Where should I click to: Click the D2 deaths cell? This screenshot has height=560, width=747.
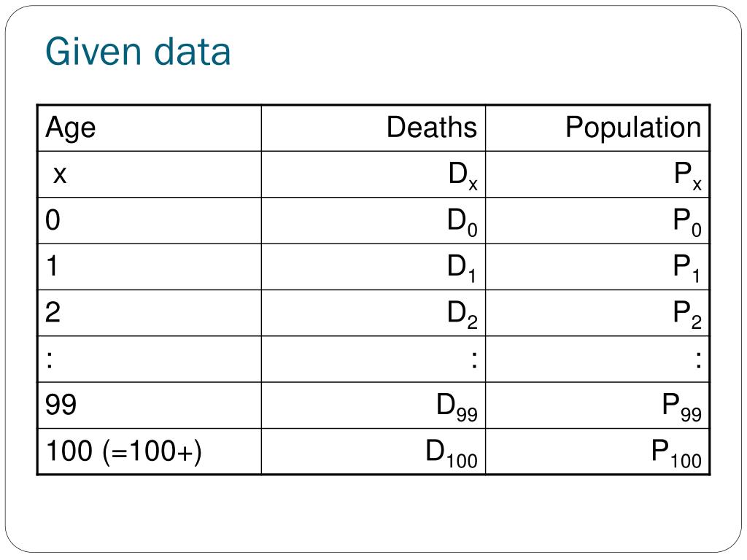click(373, 313)
